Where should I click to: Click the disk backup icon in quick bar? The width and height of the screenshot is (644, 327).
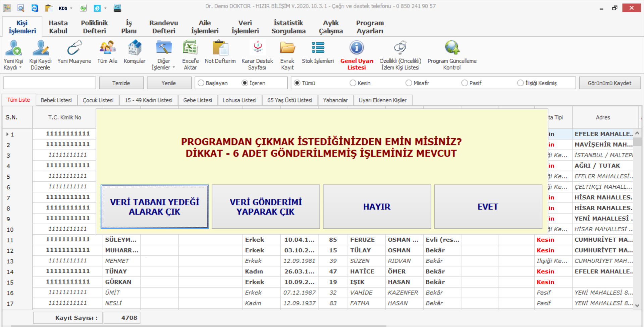[x=117, y=8]
